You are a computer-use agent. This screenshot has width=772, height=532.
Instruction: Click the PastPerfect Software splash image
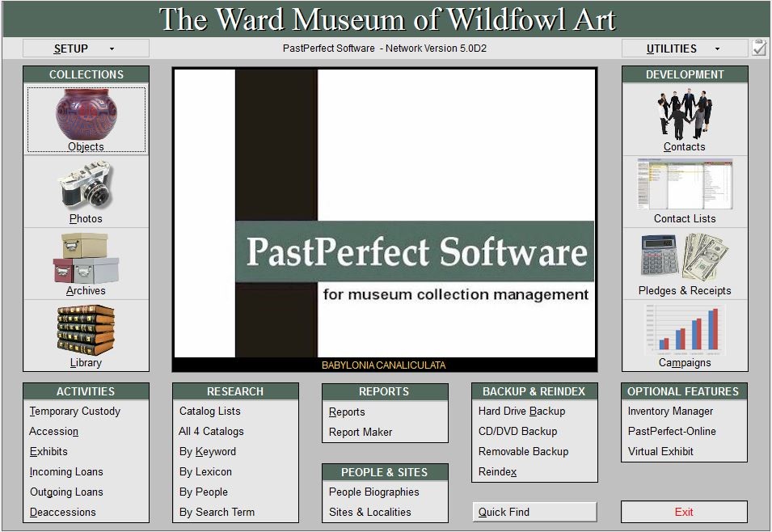click(385, 213)
